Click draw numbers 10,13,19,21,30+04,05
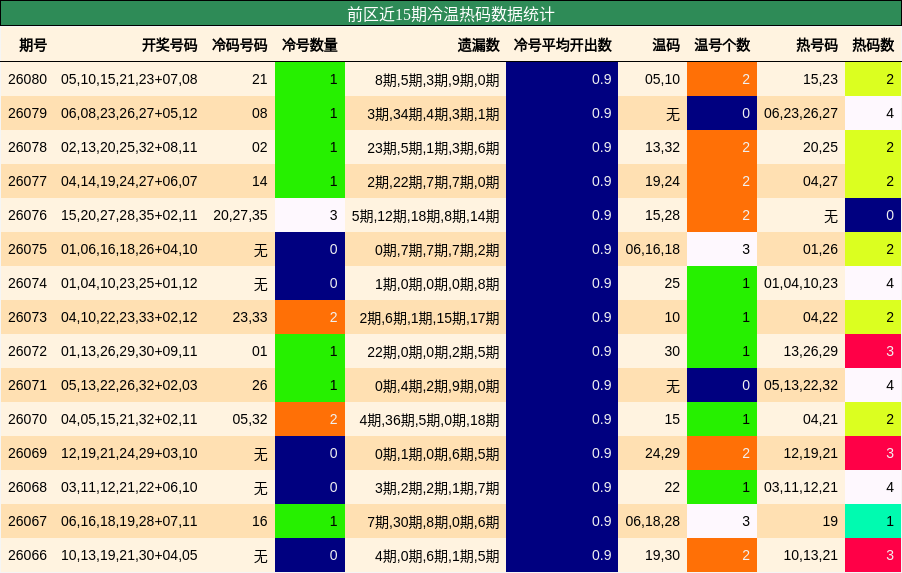902x573 pixels. click(129, 555)
